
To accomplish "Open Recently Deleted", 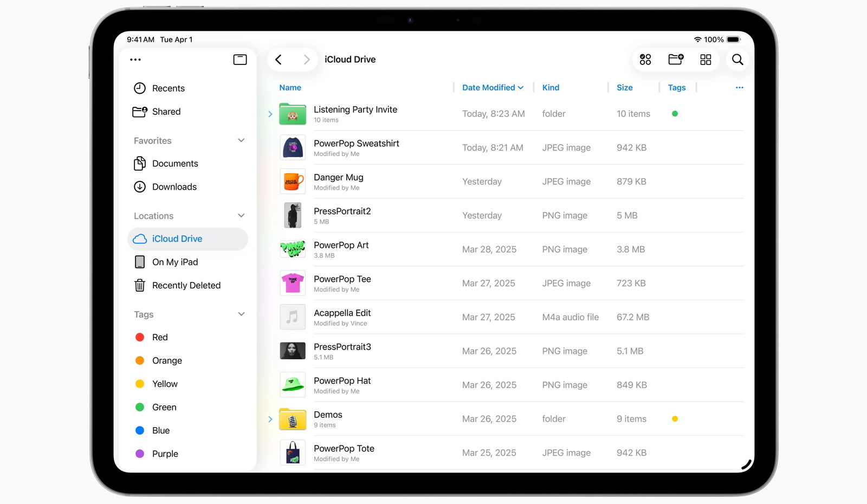I will click(x=187, y=286).
